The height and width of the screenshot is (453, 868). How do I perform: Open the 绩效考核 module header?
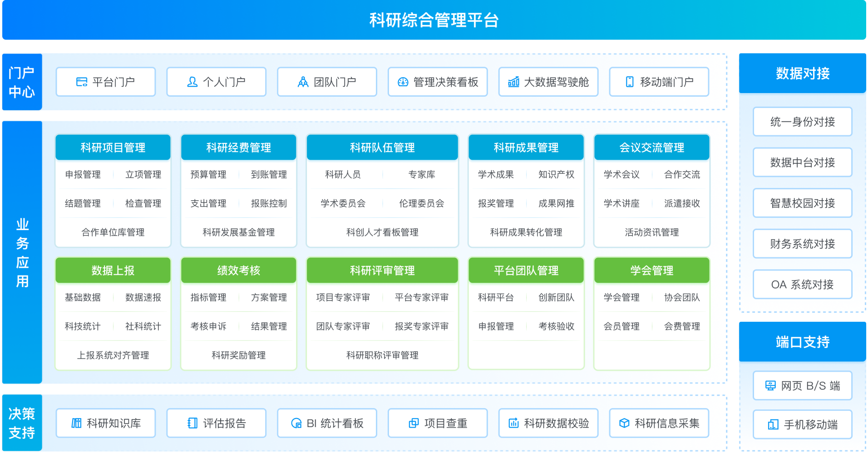coord(239,271)
